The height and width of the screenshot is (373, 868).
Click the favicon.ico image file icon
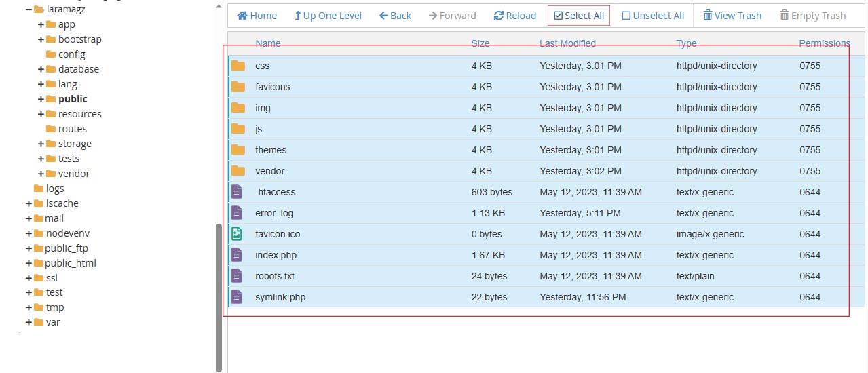click(236, 234)
